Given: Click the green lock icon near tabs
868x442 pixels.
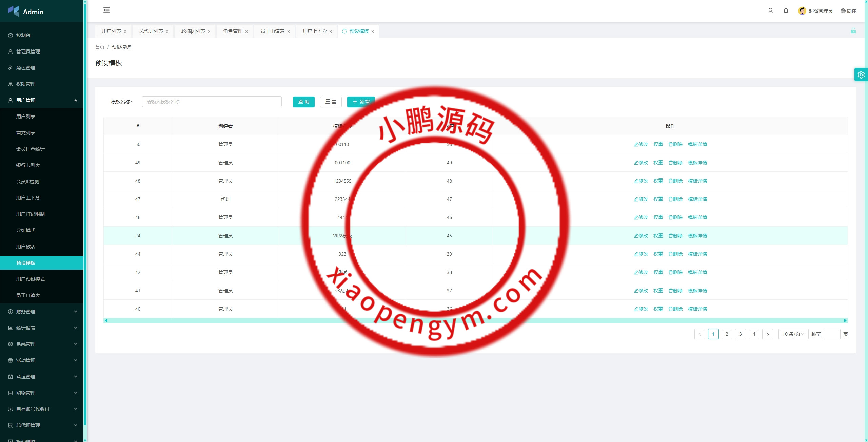Looking at the screenshot, I should (853, 31).
